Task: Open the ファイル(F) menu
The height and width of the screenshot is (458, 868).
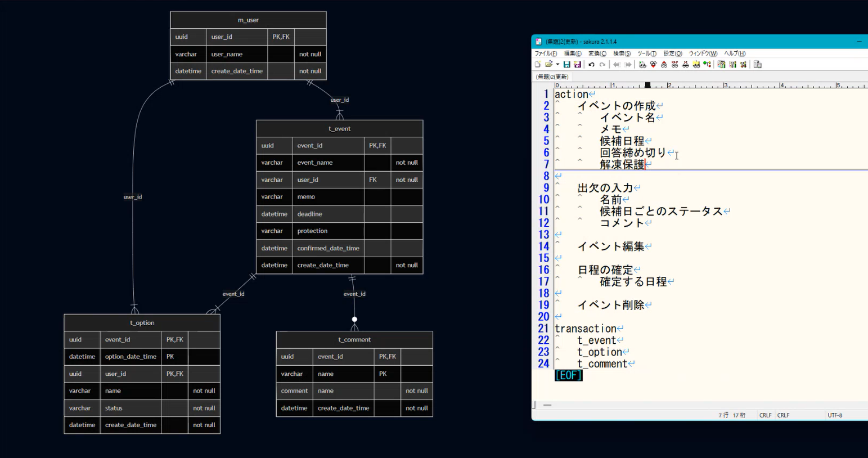Action: click(546, 53)
